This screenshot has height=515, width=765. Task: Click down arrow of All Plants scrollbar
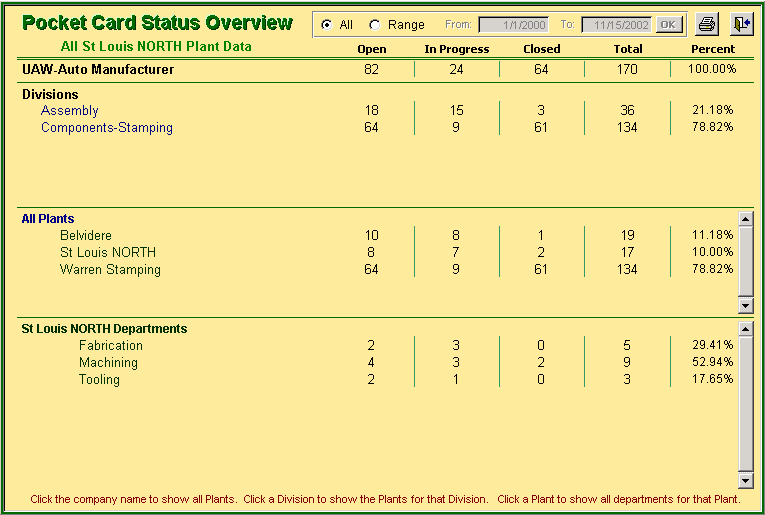745,306
